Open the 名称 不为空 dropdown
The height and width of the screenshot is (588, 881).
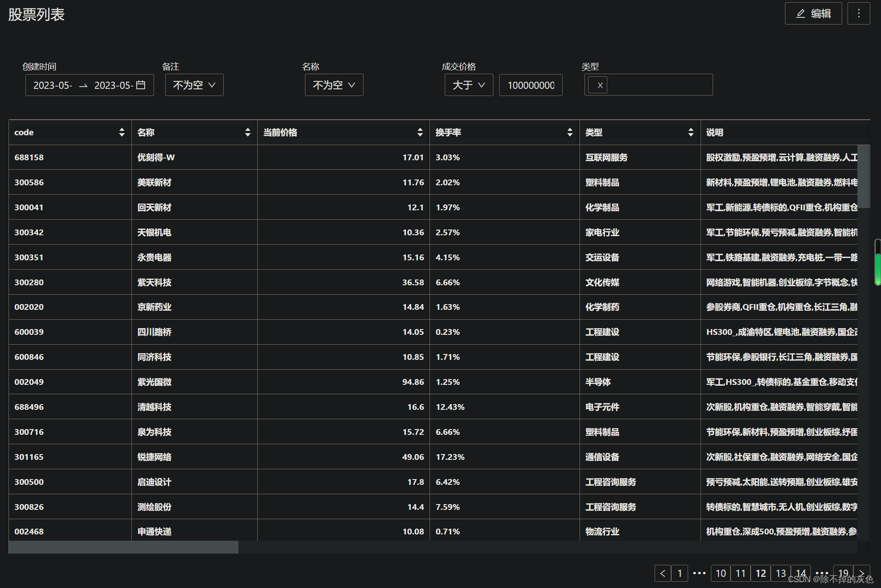pyautogui.click(x=334, y=85)
